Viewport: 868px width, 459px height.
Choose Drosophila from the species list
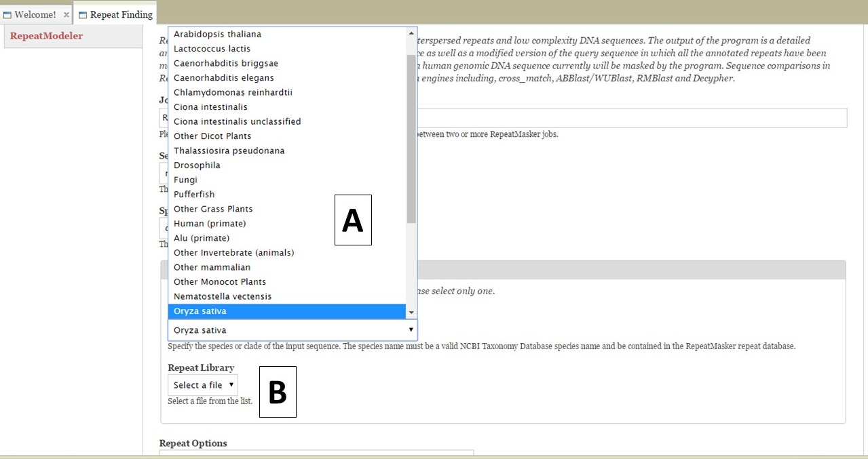pos(288,165)
